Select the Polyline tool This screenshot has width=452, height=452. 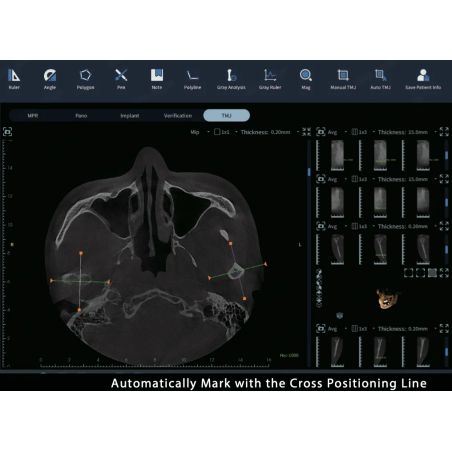(192, 79)
